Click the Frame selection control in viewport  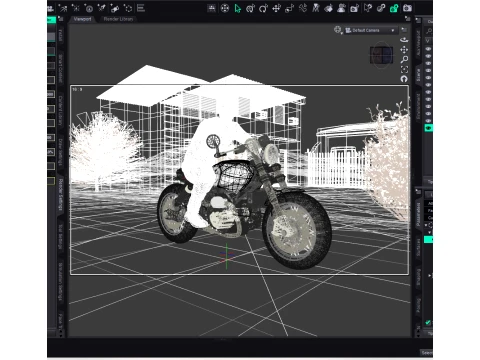coord(404,69)
